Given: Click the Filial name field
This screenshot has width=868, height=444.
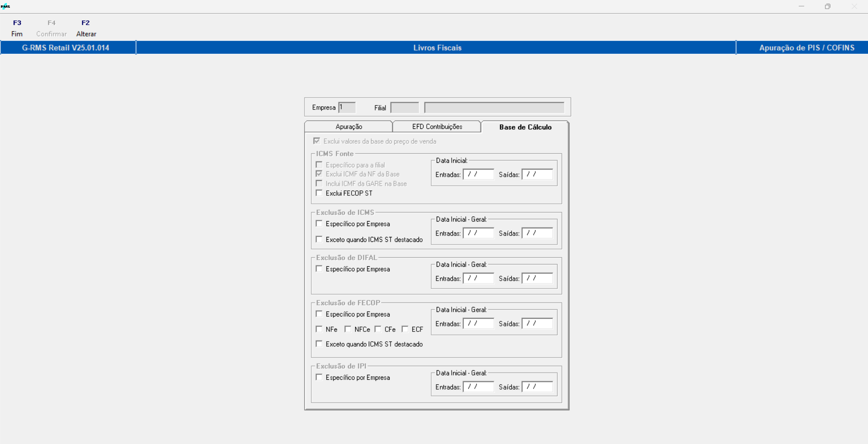Looking at the screenshot, I should point(494,108).
